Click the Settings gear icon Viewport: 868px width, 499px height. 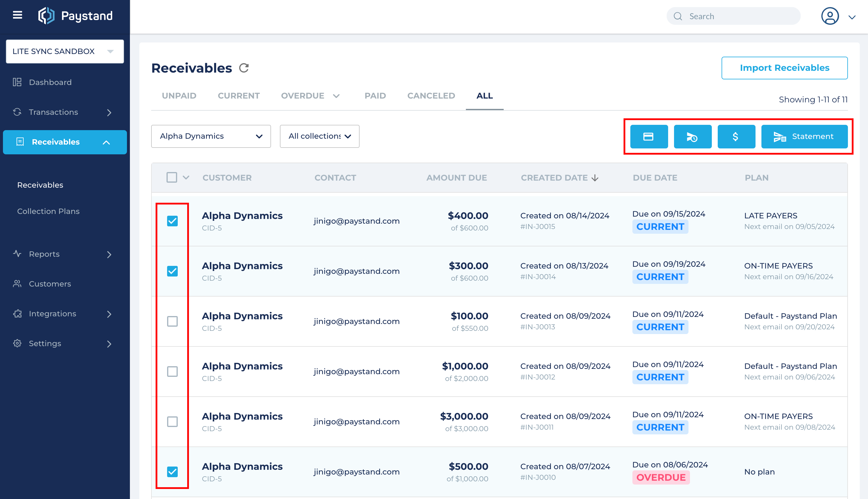[x=17, y=343]
